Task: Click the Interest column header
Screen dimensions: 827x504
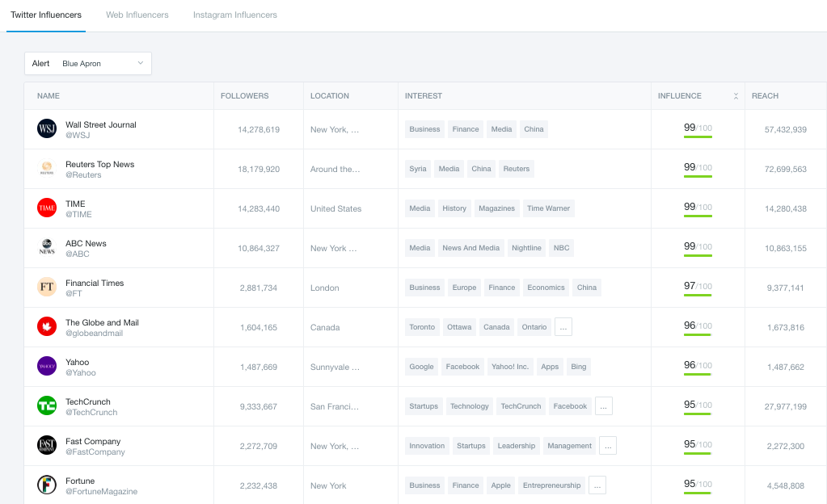Action: tap(423, 96)
